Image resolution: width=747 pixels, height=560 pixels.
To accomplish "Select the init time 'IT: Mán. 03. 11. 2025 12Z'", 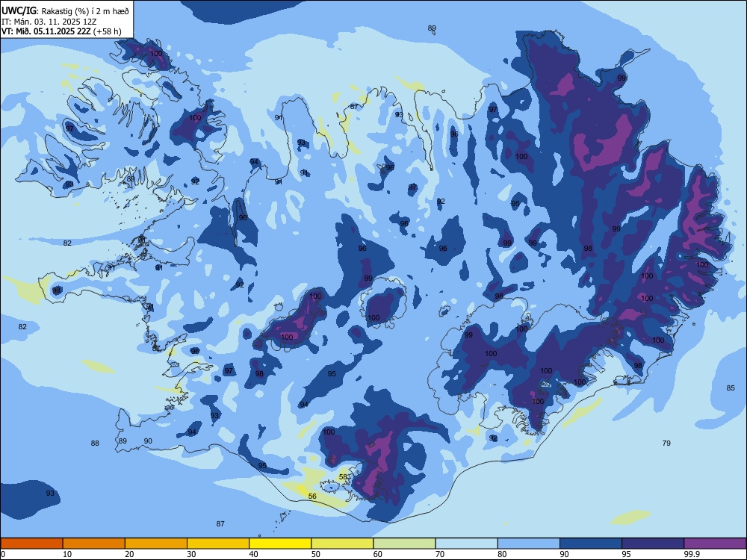I will [49, 22].
